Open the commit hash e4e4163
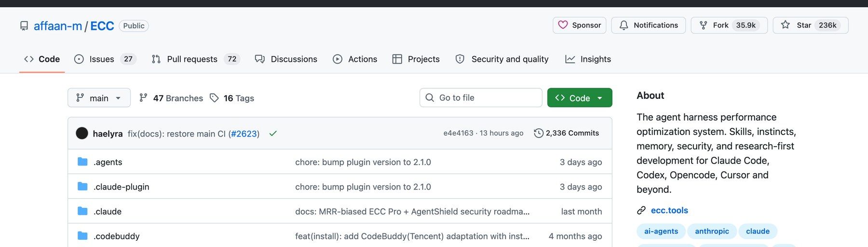The width and height of the screenshot is (868, 247). pos(458,133)
